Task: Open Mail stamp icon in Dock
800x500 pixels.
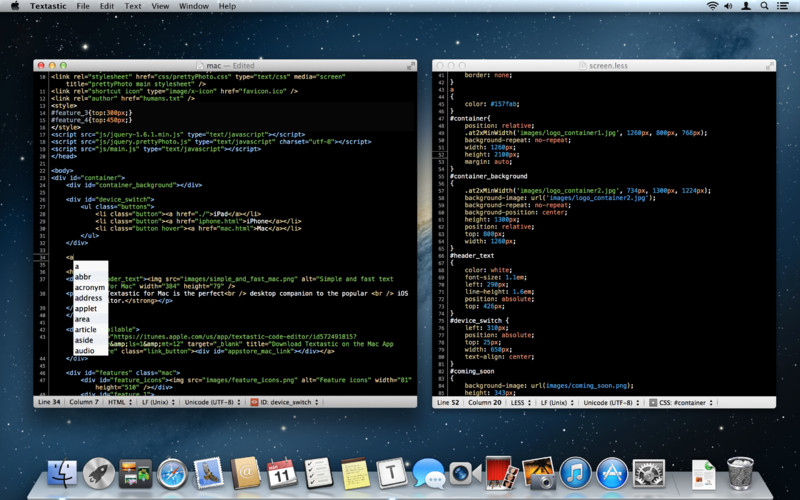Action: tap(209, 472)
